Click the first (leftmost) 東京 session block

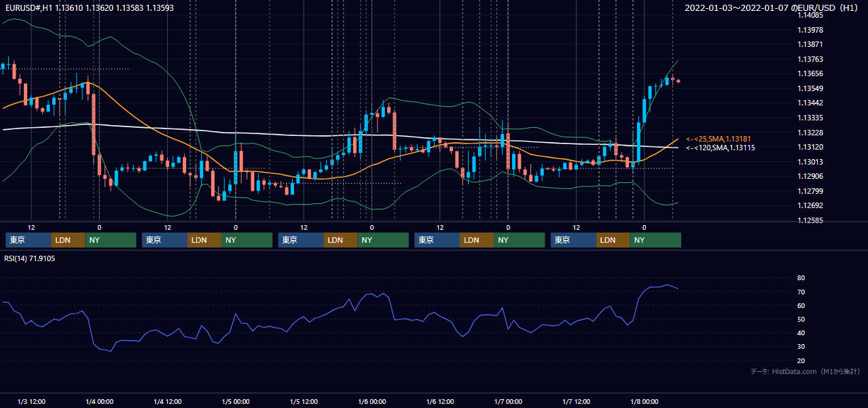29,240
